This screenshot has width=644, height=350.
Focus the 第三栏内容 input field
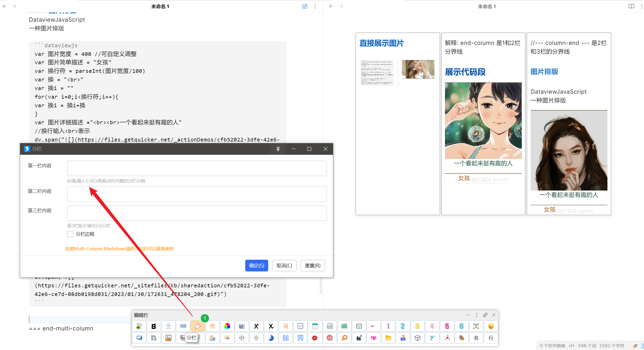tap(197, 213)
